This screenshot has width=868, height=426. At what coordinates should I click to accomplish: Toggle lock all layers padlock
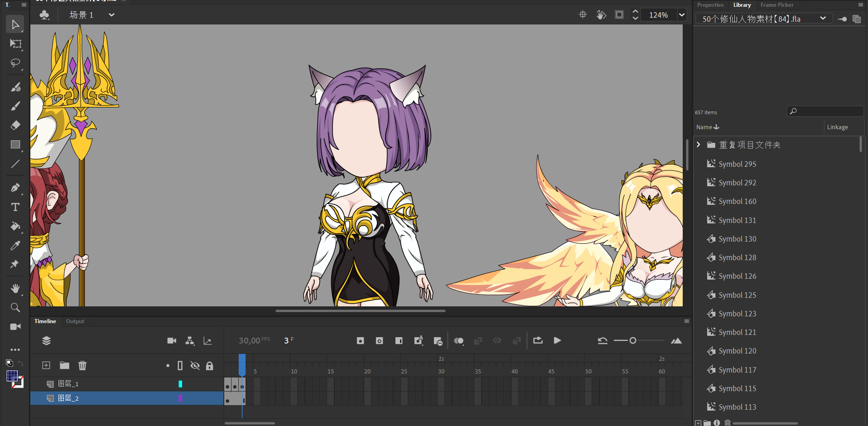(x=209, y=366)
